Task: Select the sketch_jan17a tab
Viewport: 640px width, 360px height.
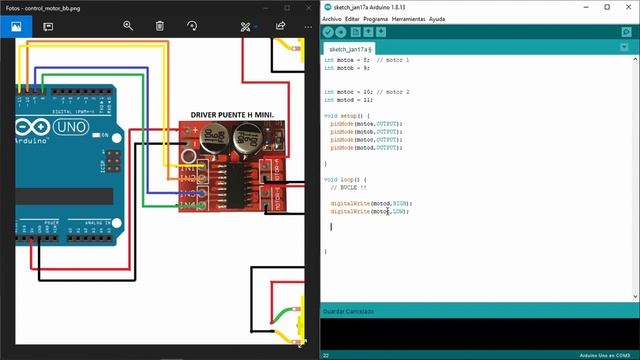Action: click(x=350, y=49)
